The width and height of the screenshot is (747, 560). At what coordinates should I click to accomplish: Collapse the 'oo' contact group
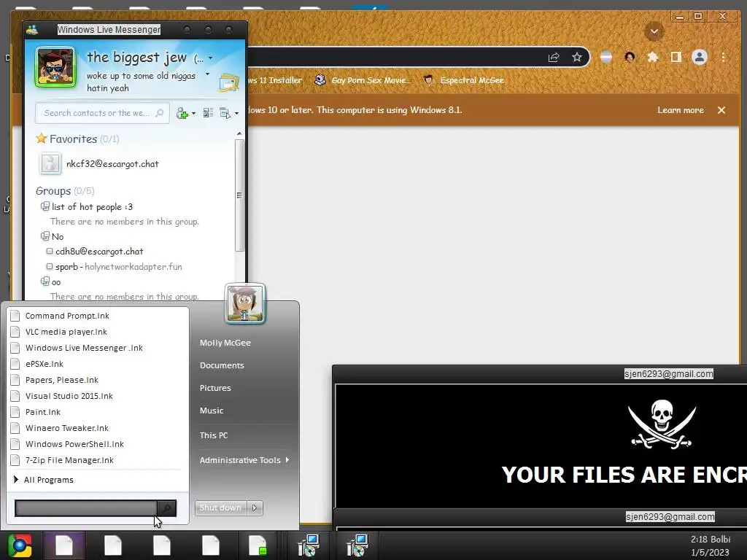(51, 282)
